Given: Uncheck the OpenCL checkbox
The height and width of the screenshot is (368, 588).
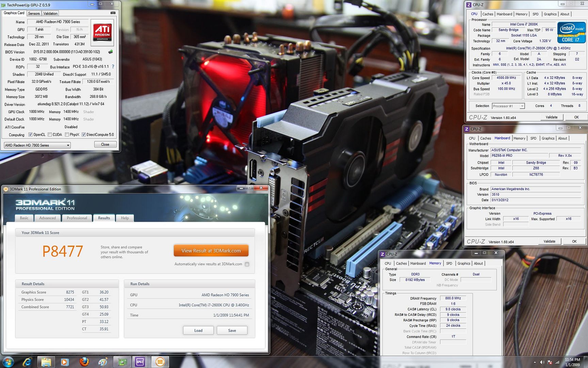Looking at the screenshot, I should (30, 135).
